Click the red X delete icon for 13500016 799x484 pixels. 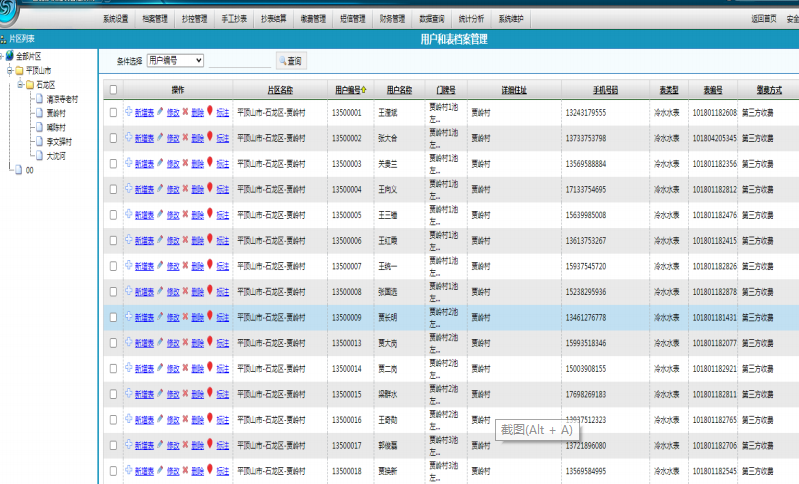(x=185, y=419)
